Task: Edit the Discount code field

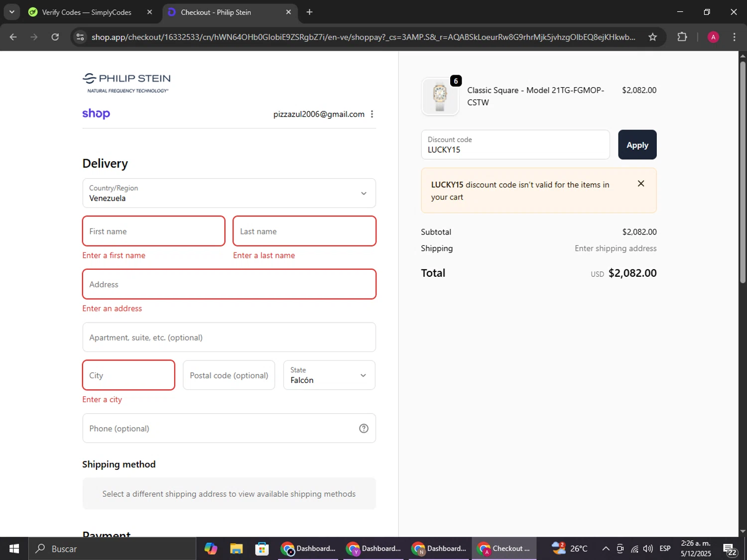Action: click(x=515, y=145)
